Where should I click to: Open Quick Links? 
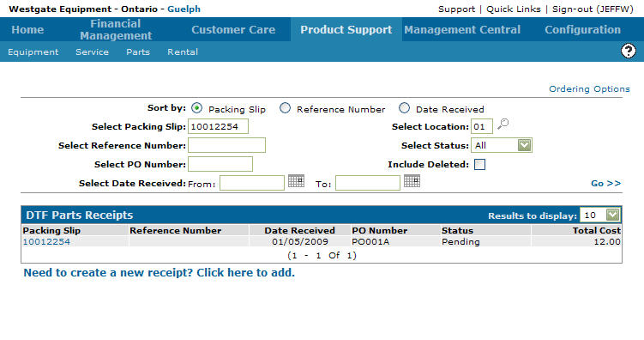514,9
